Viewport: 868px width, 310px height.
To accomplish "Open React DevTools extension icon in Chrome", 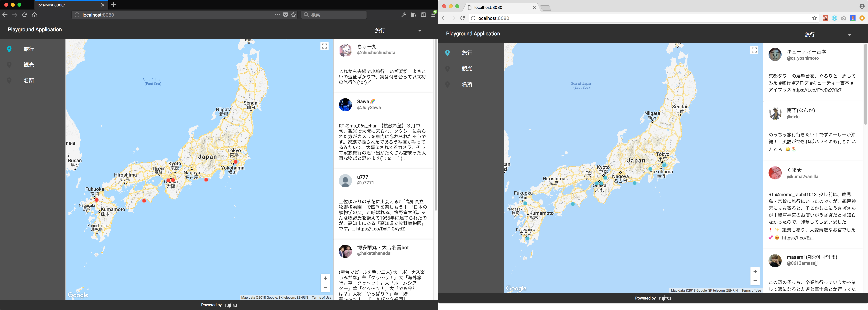I will (x=835, y=18).
